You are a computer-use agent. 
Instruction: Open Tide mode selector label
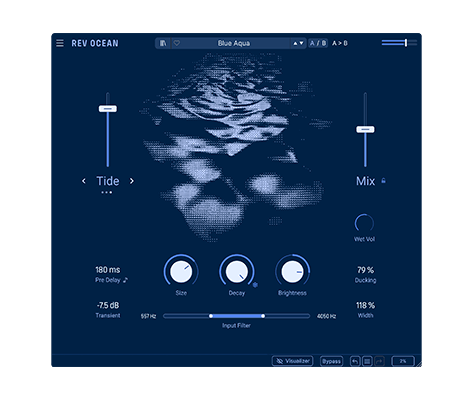(x=108, y=181)
